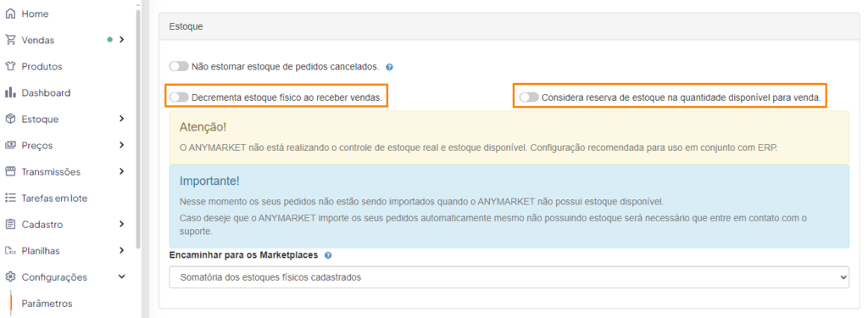Click the Produtos t-shirt icon
The image size is (868, 318).
10,66
